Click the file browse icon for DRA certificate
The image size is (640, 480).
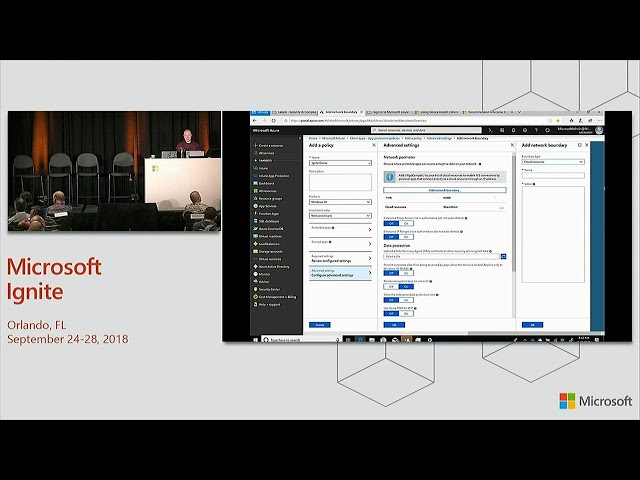click(x=503, y=256)
